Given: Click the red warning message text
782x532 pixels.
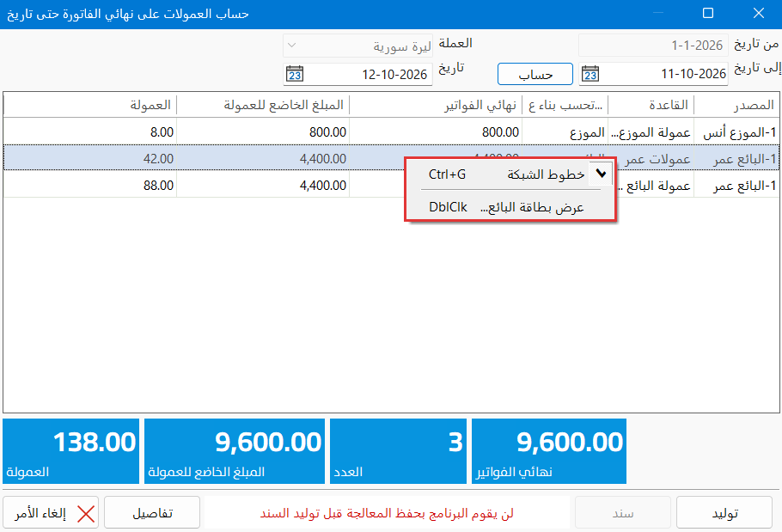Looking at the screenshot, I should pos(387,513).
